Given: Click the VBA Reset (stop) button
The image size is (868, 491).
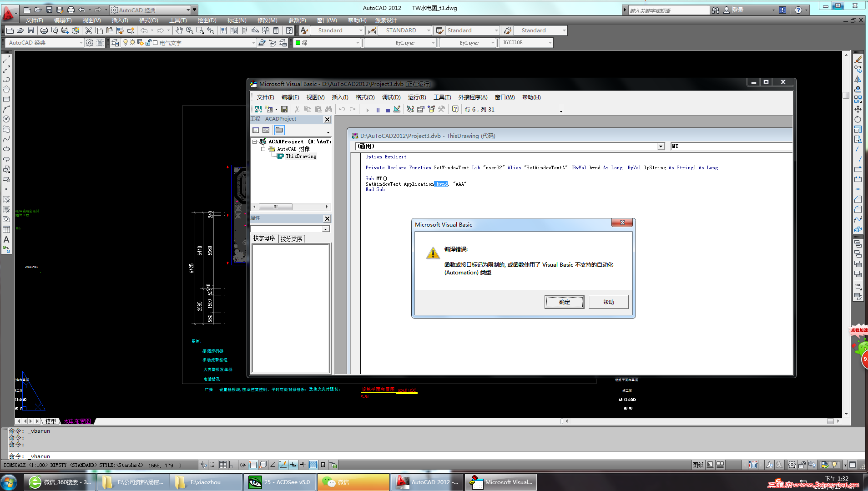Looking at the screenshot, I should 388,110.
